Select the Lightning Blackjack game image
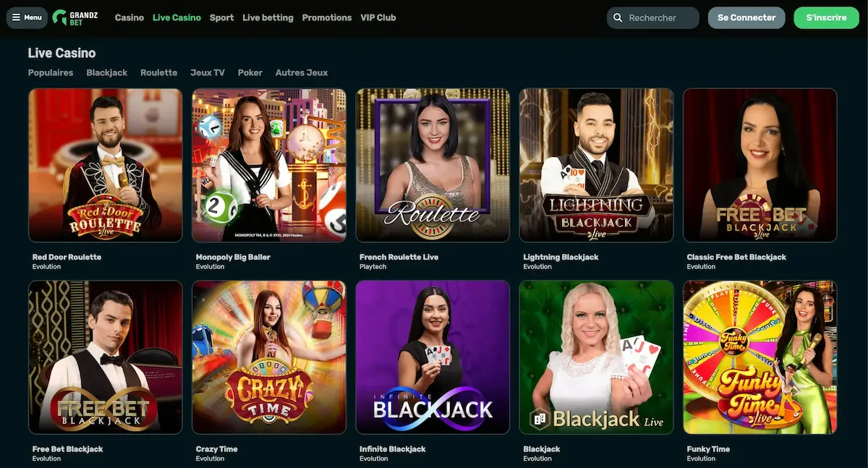This screenshot has height=468, width=868. pyautogui.click(x=596, y=165)
